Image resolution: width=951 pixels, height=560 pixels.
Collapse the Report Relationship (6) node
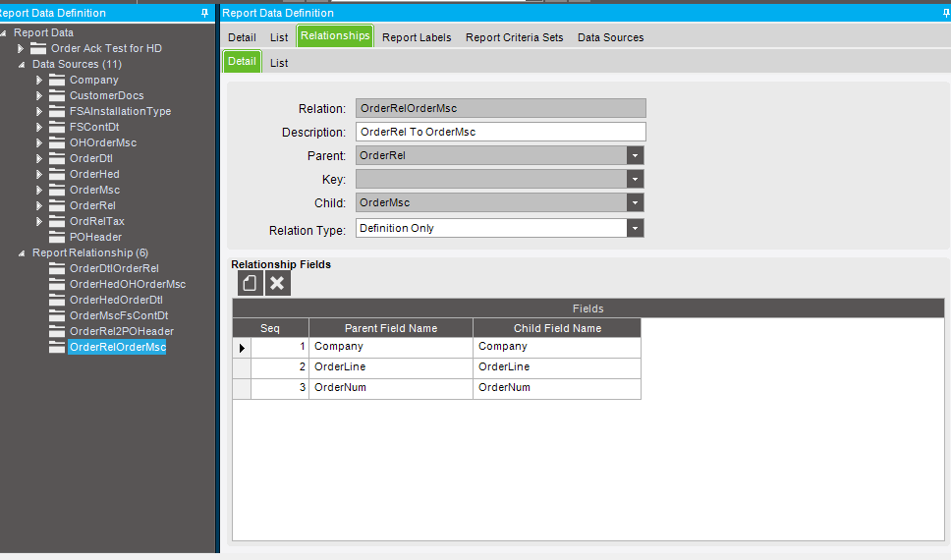click(22, 253)
